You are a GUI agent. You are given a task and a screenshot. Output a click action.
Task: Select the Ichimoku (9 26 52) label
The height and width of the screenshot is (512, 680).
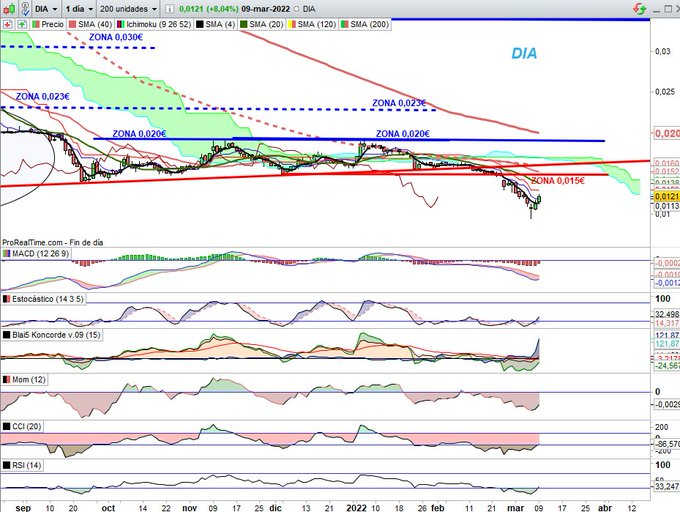(159, 24)
